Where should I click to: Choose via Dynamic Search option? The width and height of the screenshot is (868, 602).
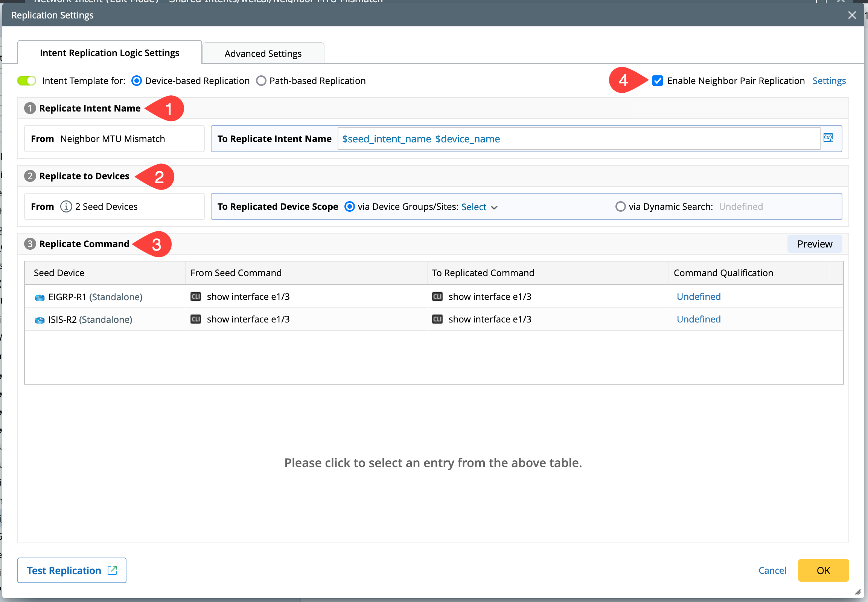tap(620, 207)
